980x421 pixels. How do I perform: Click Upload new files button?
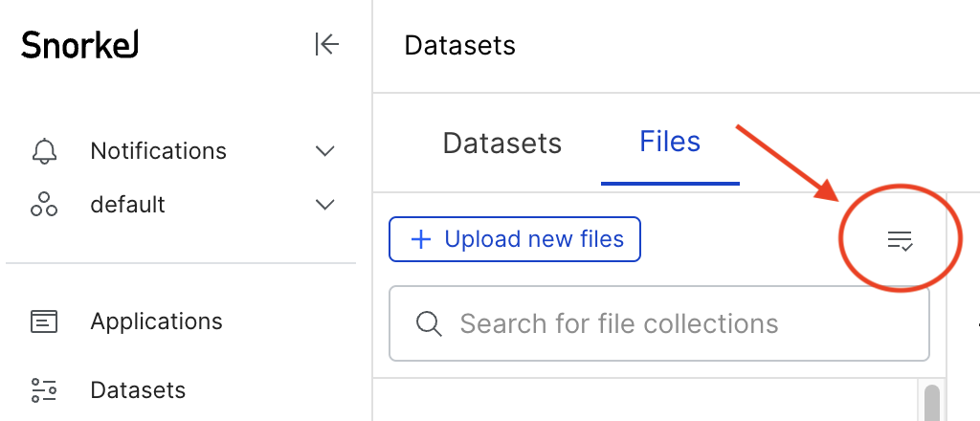514,239
